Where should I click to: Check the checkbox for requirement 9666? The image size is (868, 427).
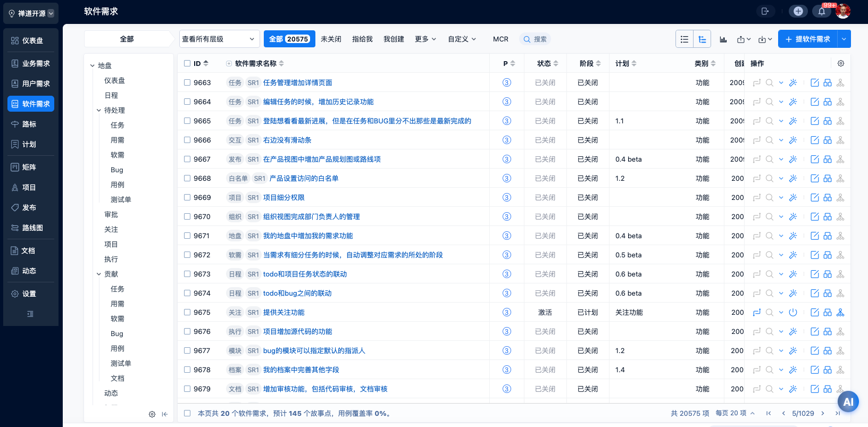[x=187, y=140]
